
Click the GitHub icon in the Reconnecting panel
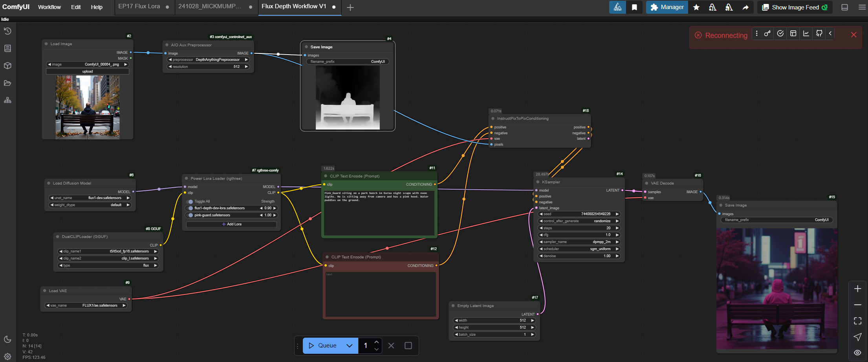point(819,34)
